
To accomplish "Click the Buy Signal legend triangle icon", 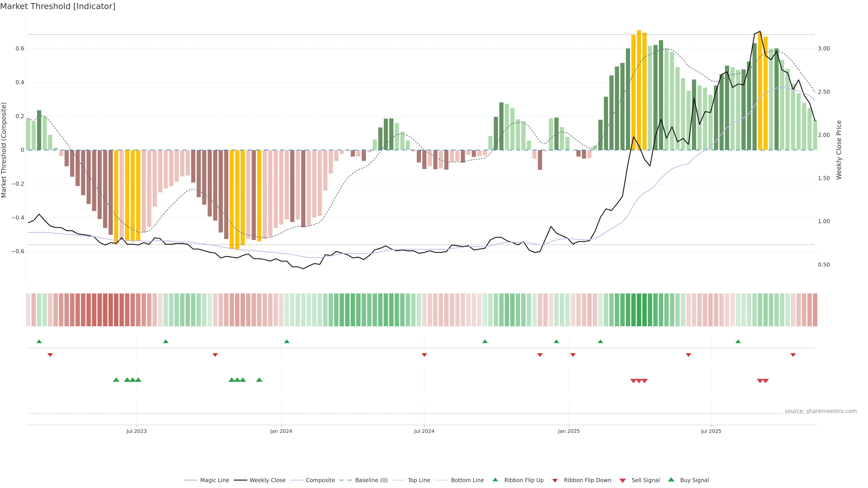I will coord(671,480).
